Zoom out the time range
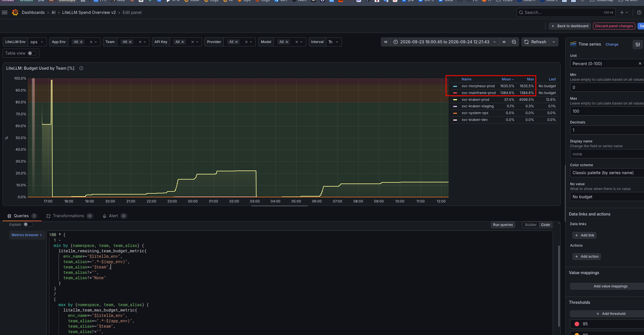This screenshot has height=335, width=644. (514, 42)
